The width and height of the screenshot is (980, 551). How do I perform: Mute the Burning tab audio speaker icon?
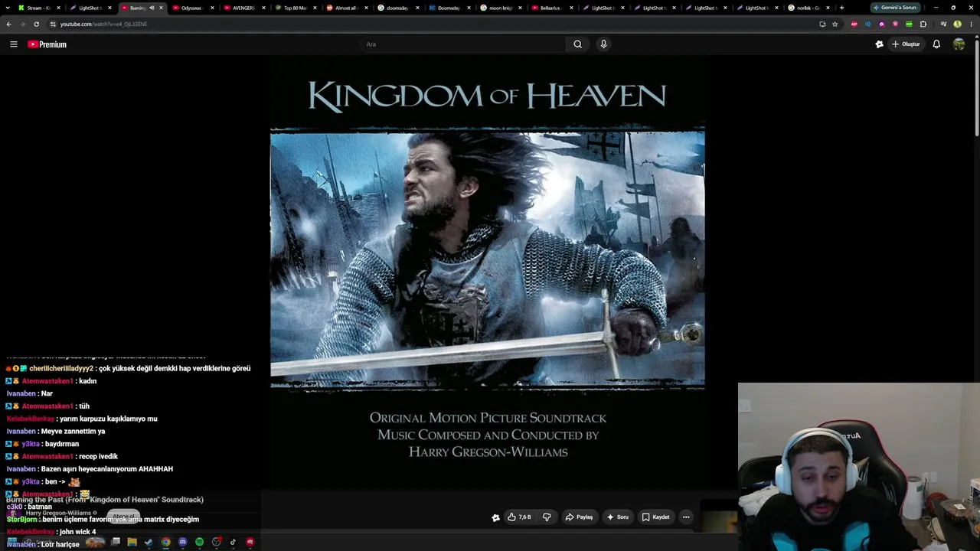(x=152, y=8)
